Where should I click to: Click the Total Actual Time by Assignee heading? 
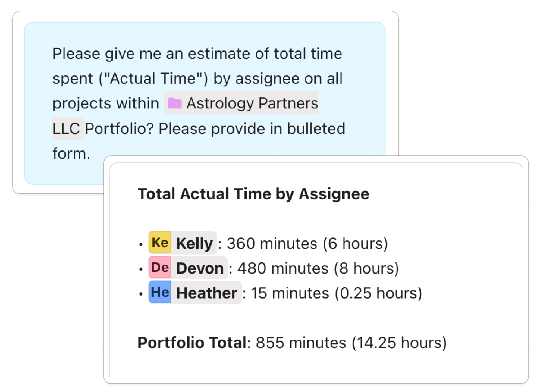point(253,194)
